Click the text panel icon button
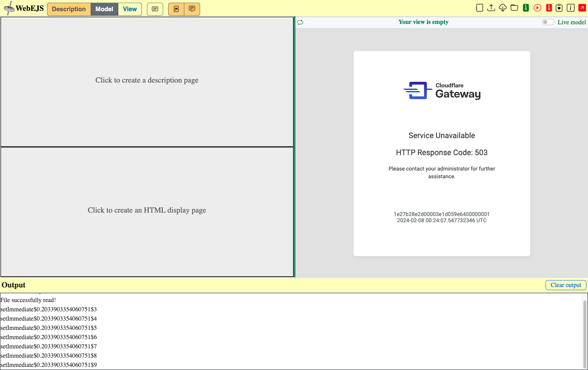588x370 pixels. (x=155, y=9)
